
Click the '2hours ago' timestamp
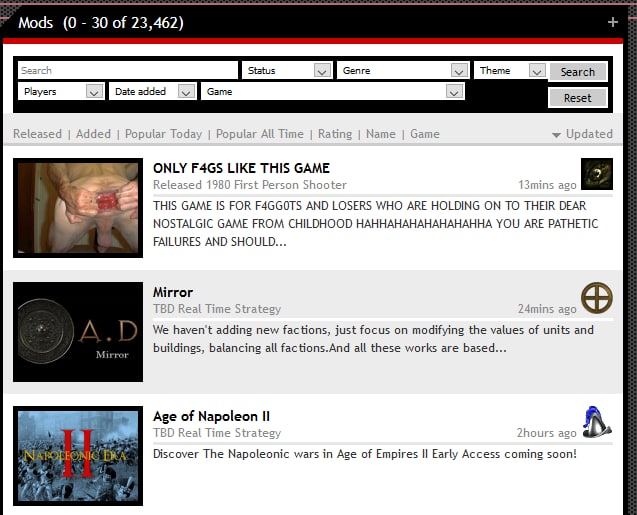[546, 433]
